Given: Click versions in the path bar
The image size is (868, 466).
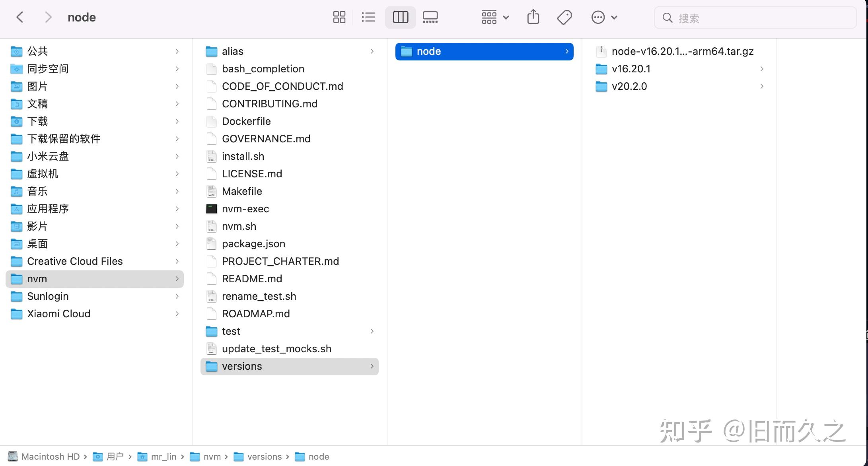Looking at the screenshot, I should tap(264, 456).
